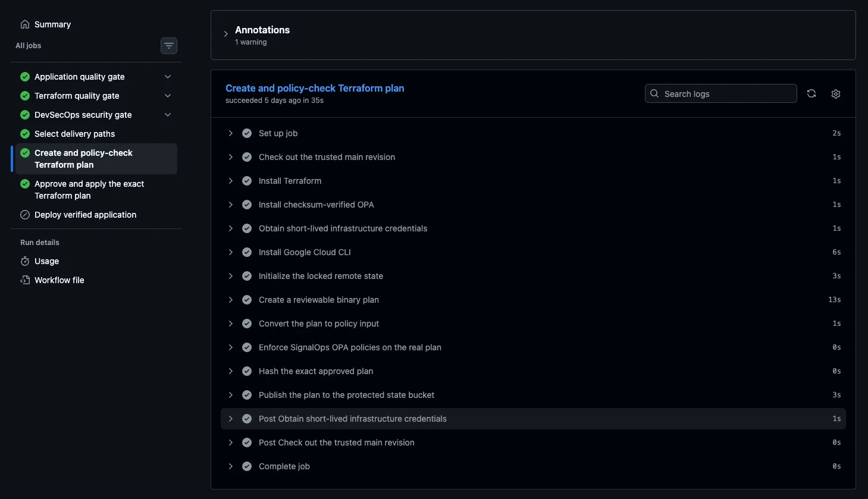The height and width of the screenshot is (499, 868).
Task: Click the Publish the plan to protected state bucket step
Action: (533, 395)
